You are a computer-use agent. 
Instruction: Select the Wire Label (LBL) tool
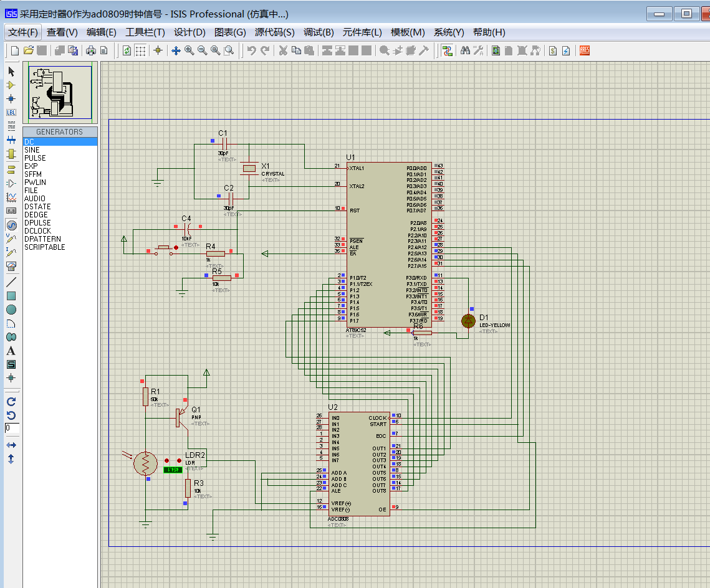[x=11, y=112]
